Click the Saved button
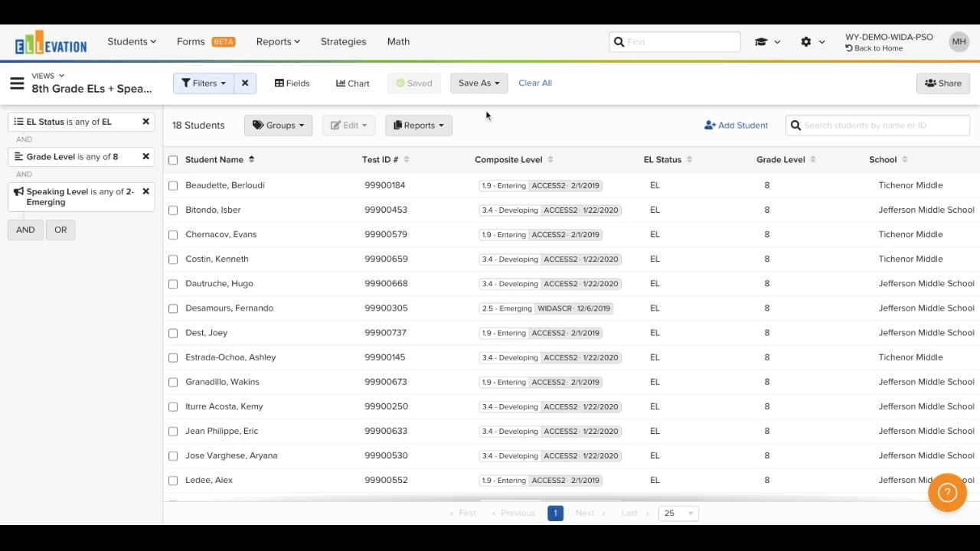Viewport: 980px width, 551px height. click(414, 83)
